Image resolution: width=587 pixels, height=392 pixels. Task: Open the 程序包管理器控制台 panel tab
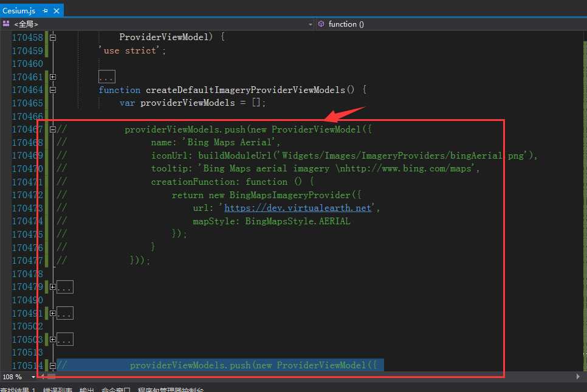(x=171, y=390)
